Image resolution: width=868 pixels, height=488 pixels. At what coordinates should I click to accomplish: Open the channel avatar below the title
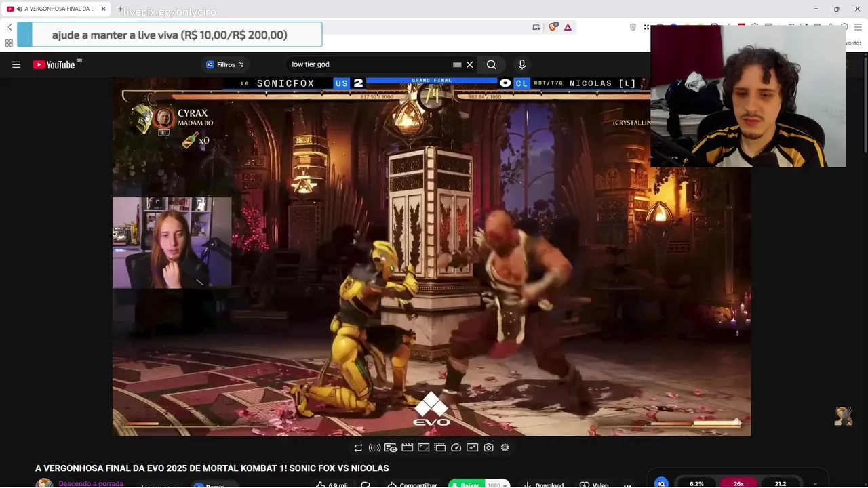[x=44, y=483]
